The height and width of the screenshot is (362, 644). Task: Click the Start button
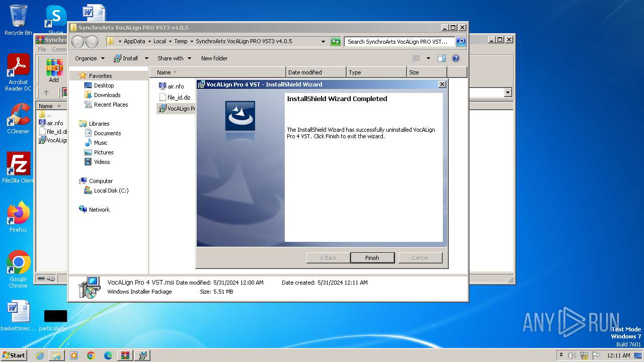pos(14,355)
